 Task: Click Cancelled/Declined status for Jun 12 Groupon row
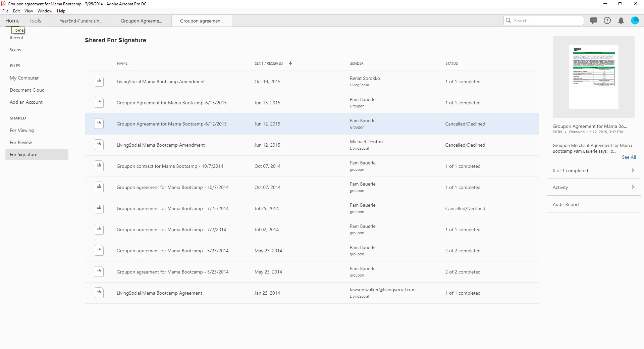[465, 124]
